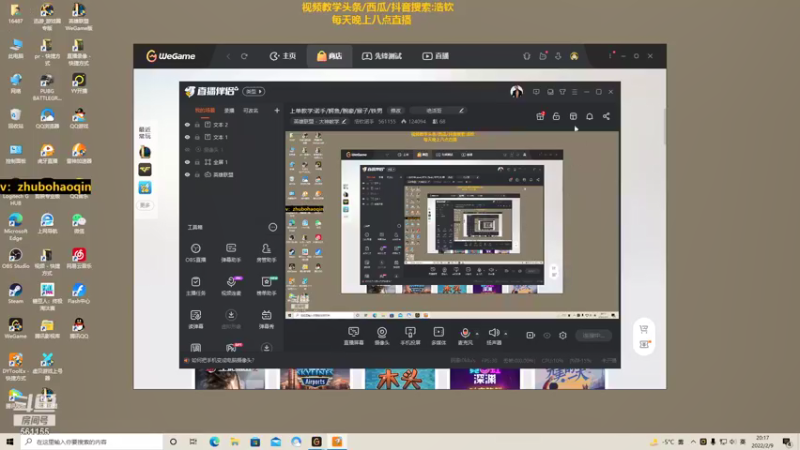Expand 更多 in WeGame recent games sidebar

pyautogui.click(x=145, y=205)
